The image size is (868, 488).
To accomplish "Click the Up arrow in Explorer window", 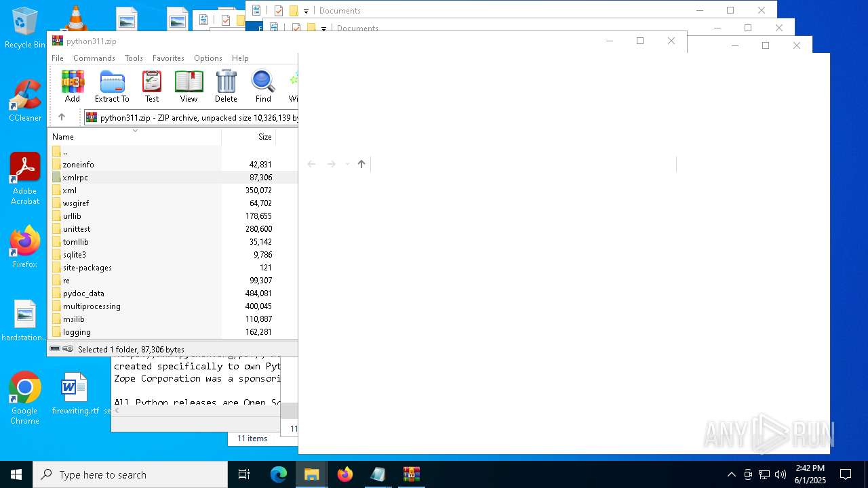I will click(x=361, y=164).
